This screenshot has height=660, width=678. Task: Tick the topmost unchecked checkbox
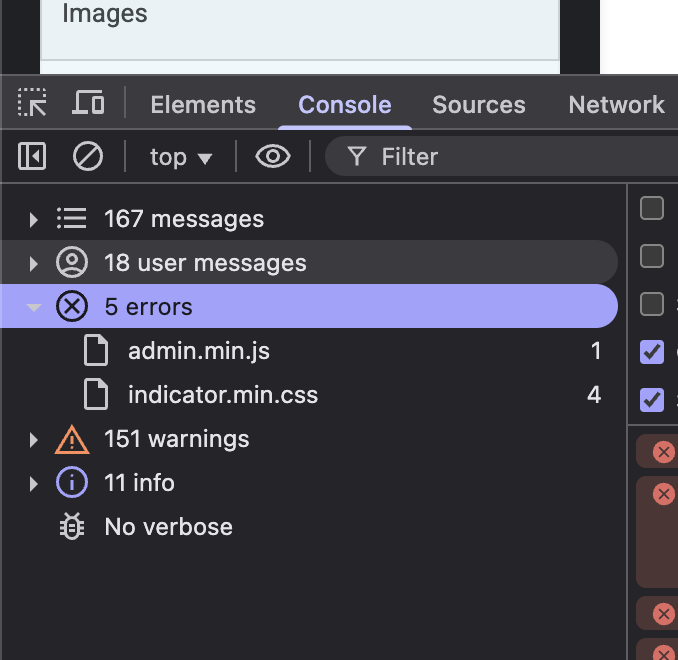click(652, 208)
